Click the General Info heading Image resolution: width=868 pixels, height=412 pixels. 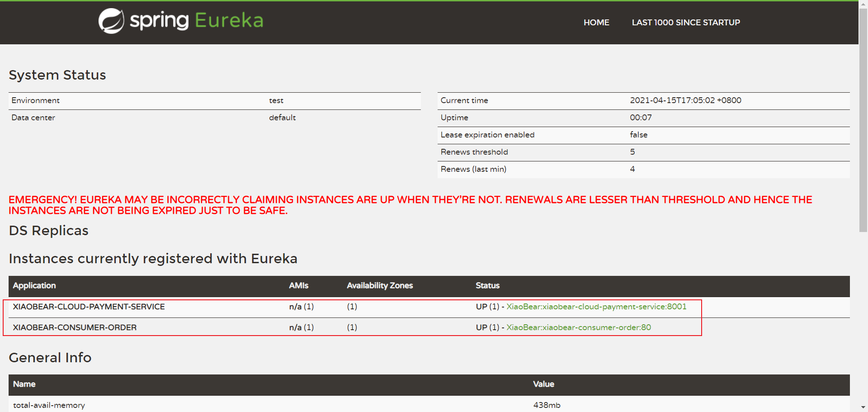tap(50, 358)
